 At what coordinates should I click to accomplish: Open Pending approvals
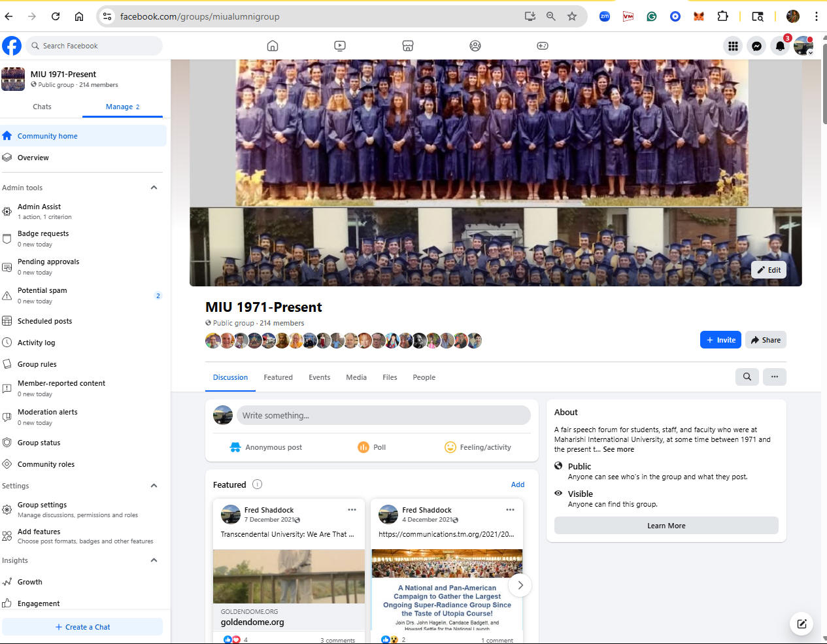[83, 267]
